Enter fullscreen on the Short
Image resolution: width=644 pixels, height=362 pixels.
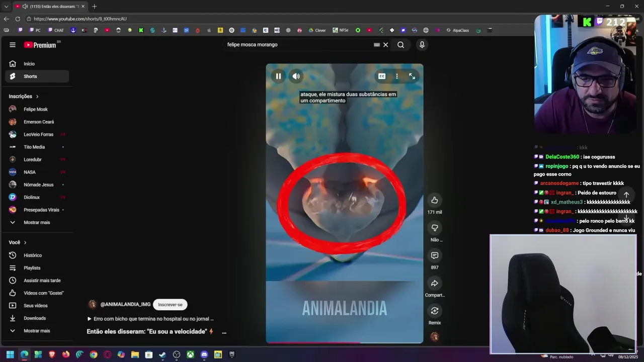[x=412, y=76]
